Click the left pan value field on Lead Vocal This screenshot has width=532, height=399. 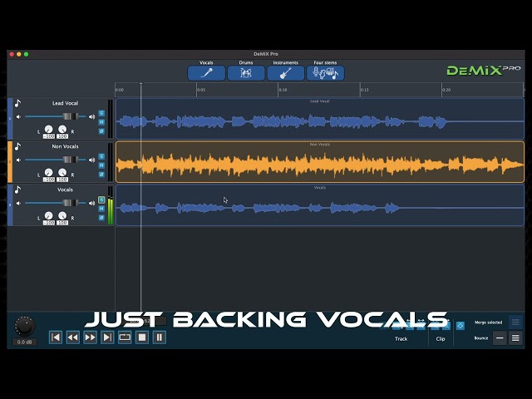click(49, 136)
